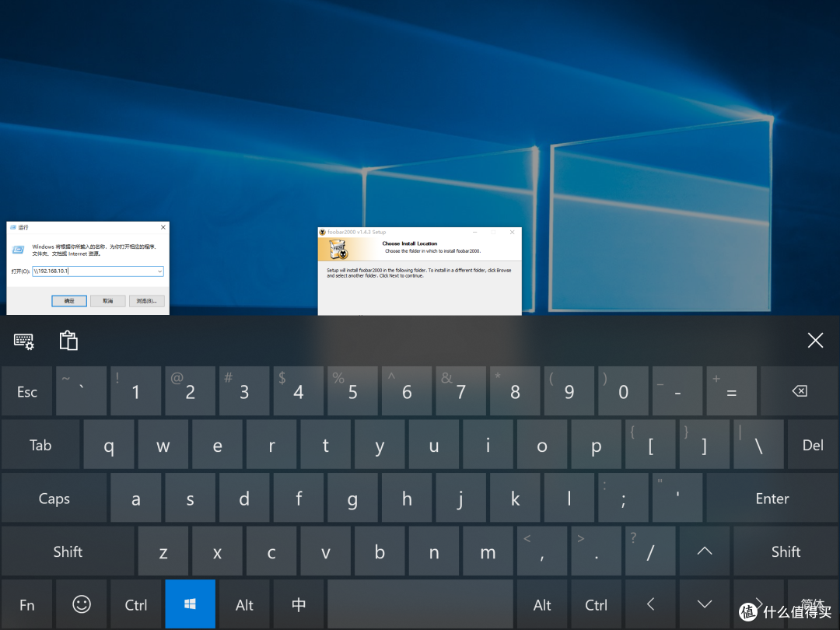This screenshot has width=840, height=630.
Task: Click 浏览 button in Run dialog
Action: 146,301
